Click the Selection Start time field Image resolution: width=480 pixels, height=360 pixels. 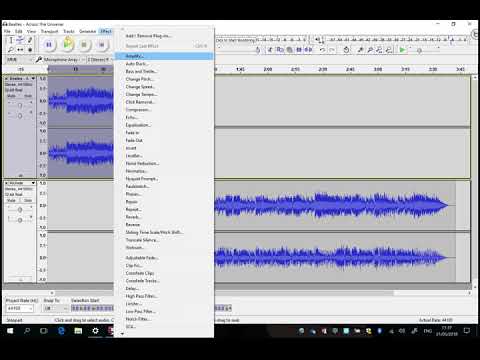click(x=92, y=309)
